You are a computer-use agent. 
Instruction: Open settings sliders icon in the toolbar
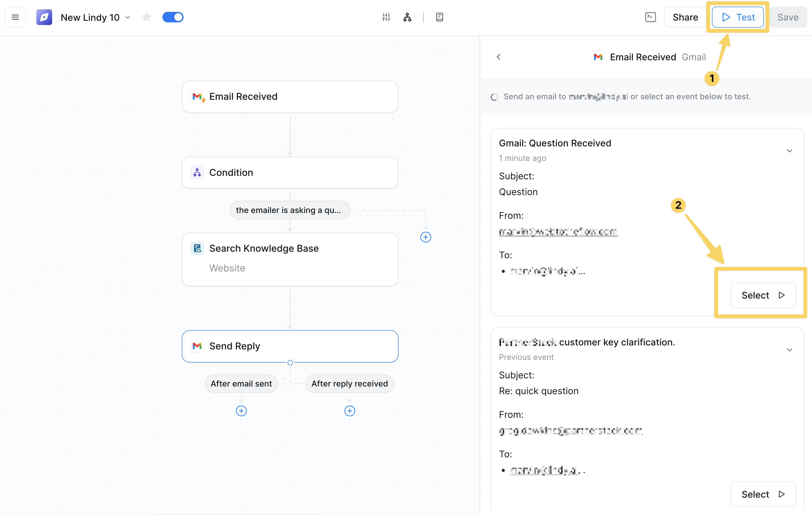tap(386, 17)
